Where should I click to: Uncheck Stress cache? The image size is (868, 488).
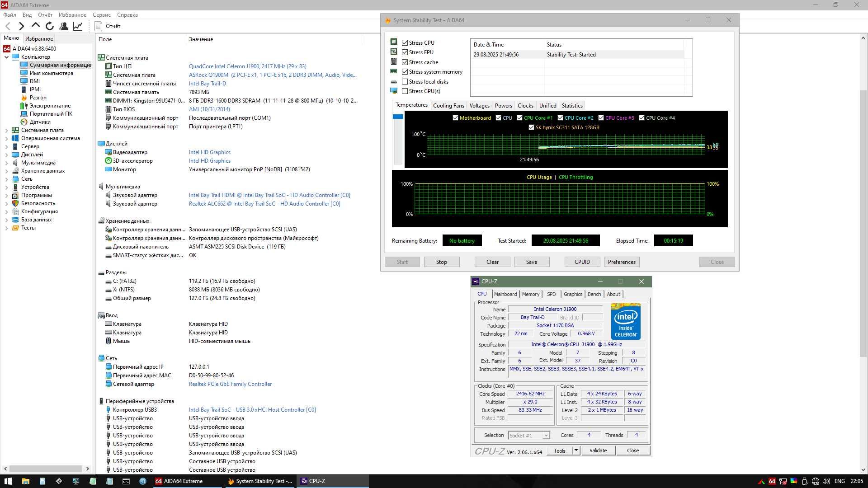click(x=405, y=62)
